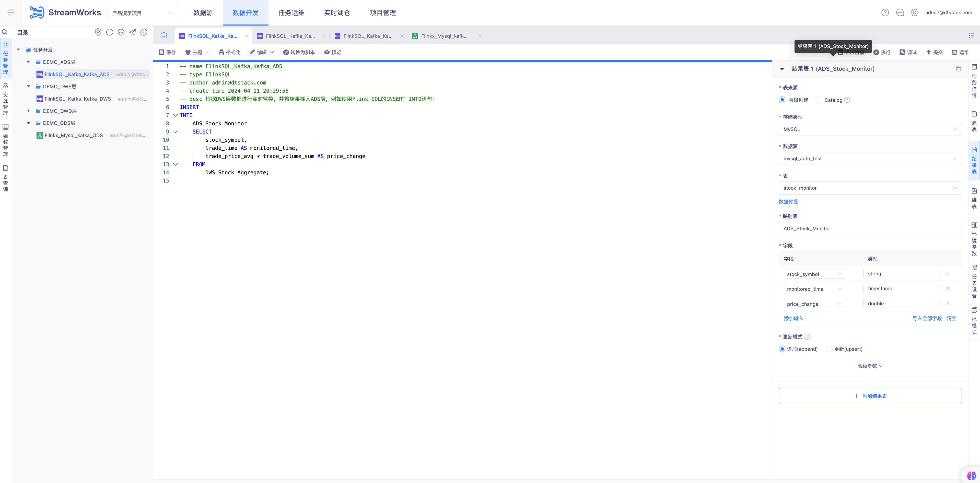Open 任务详情 panel on right rail
980x483 pixels.
974,81
